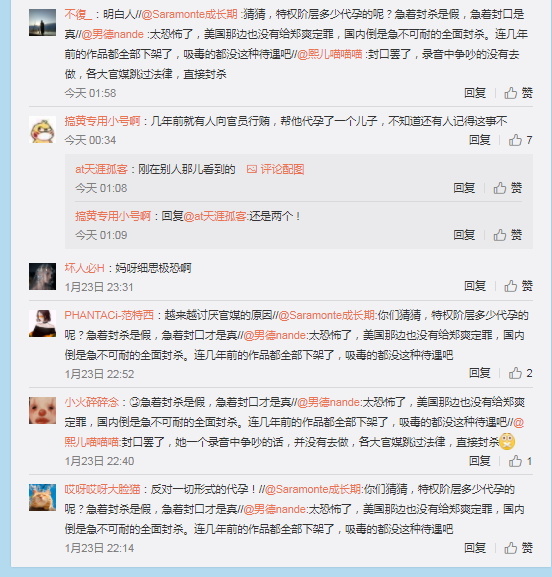
Task: Open 不復_'s avatar thumbnail
Action: click(x=43, y=23)
